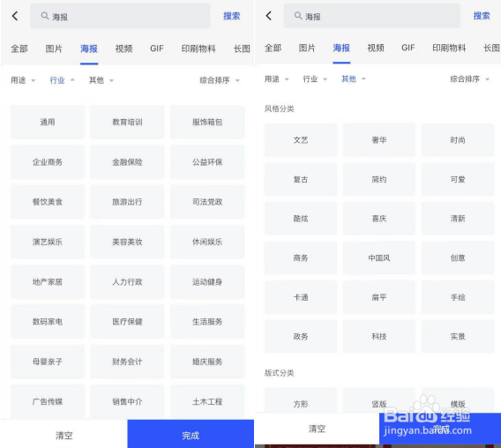Choose 运动健身 industry option

pos(207,282)
